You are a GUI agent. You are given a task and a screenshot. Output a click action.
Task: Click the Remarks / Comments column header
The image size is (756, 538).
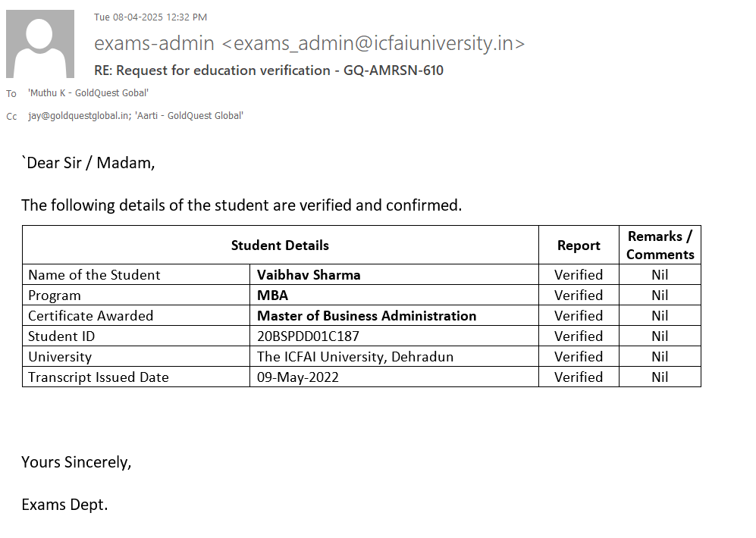pos(660,246)
